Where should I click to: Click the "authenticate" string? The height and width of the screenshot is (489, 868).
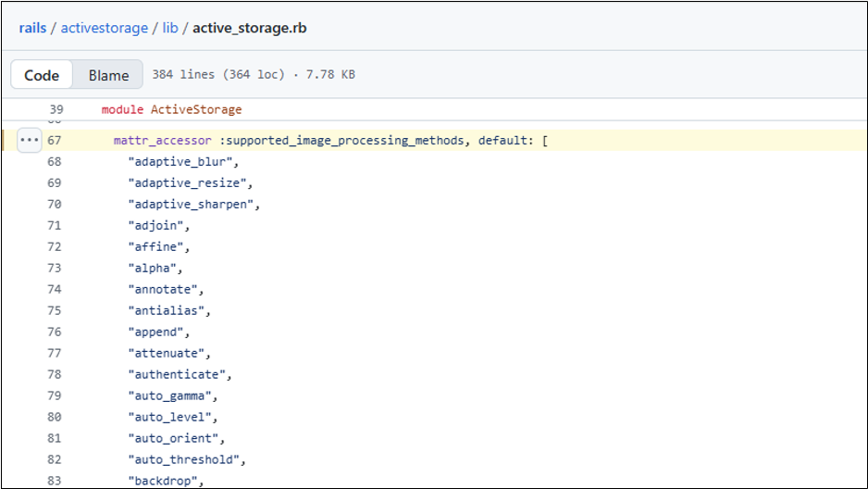[x=177, y=374]
